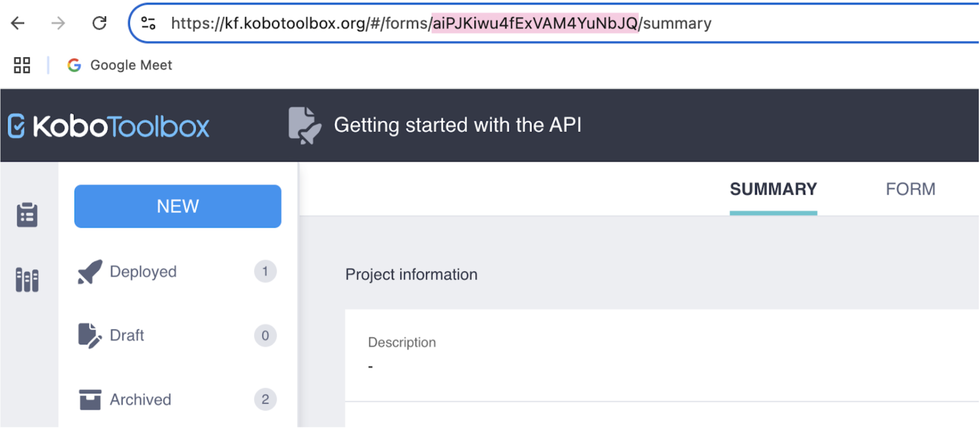Open the browser apps grid shortcut
Screen dimensions: 980x428
pos(22,65)
